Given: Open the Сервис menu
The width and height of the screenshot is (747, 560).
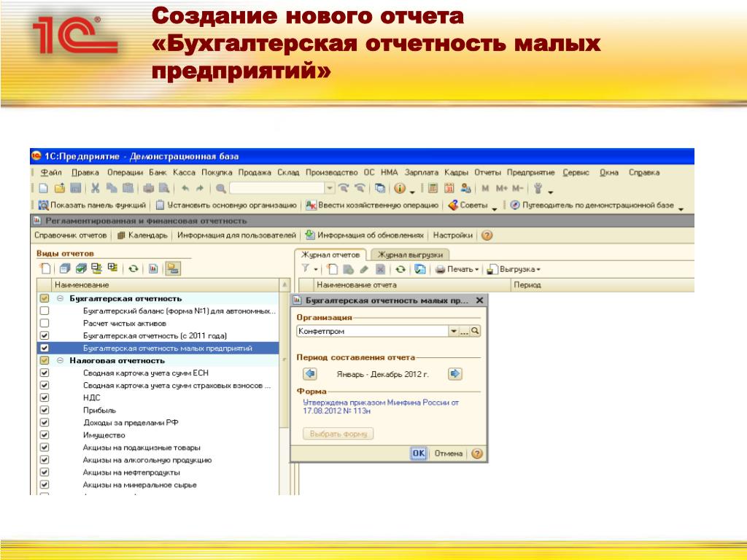Looking at the screenshot, I should [x=576, y=172].
